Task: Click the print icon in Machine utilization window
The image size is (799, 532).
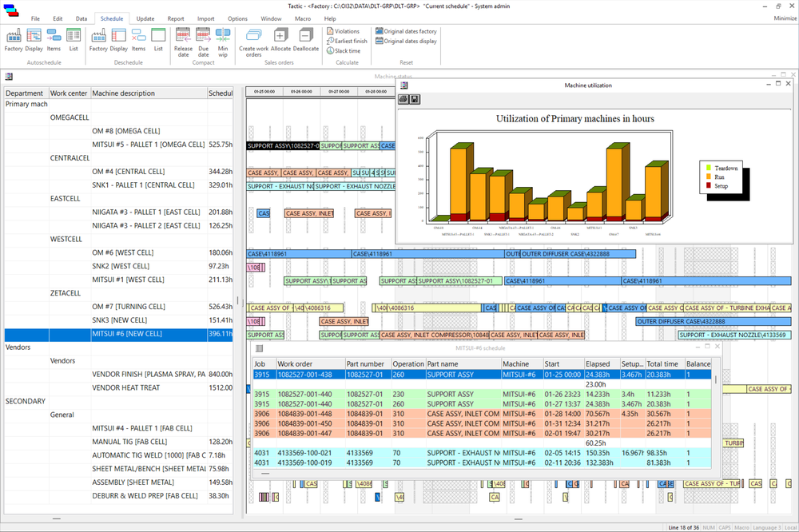Action: (403, 99)
